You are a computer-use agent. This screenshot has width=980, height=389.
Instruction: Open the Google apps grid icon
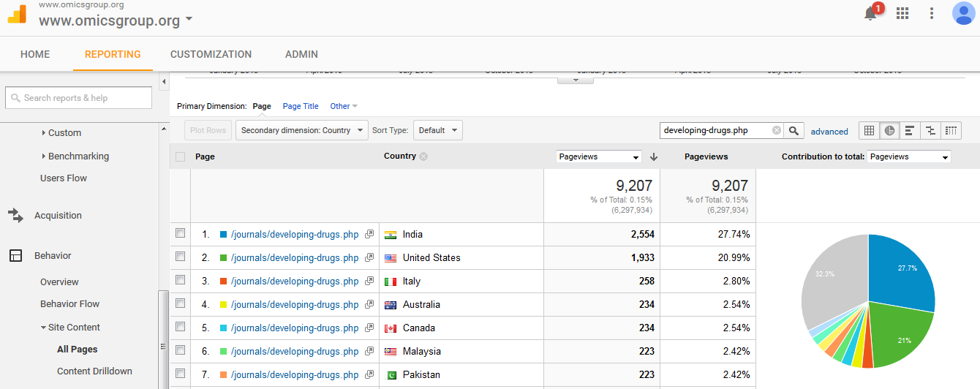tap(902, 13)
